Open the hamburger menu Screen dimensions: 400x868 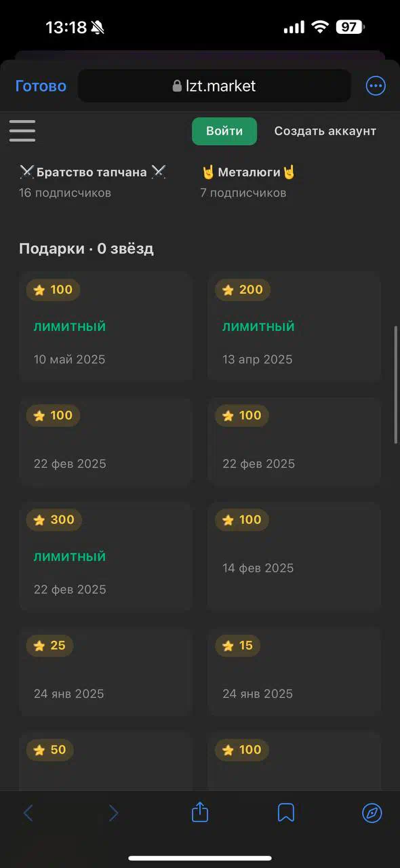[22, 131]
